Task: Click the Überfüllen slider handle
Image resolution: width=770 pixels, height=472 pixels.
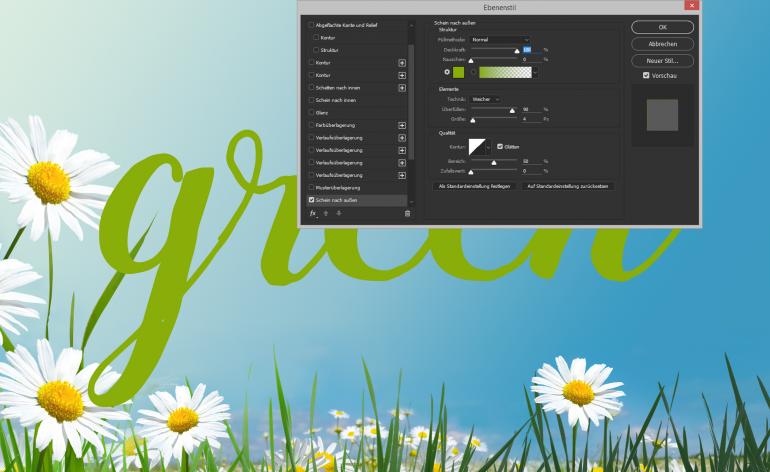Action: [512, 111]
